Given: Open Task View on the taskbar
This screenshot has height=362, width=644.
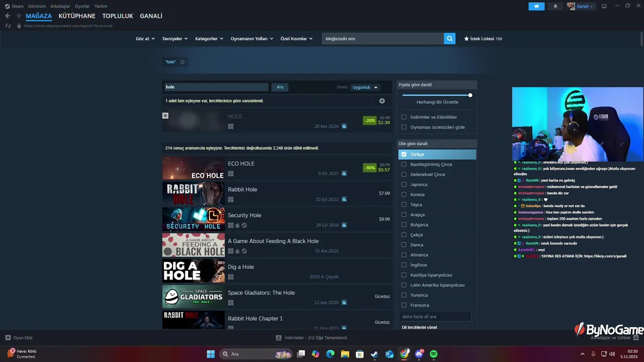Looking at the screenshot, I should (301, 354).
